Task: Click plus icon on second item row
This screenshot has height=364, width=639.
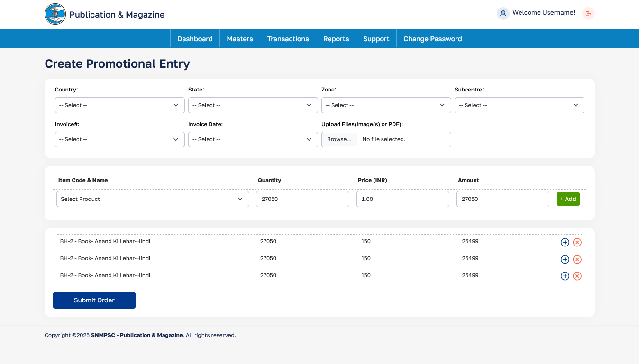Action: click(x=565, y=259)
